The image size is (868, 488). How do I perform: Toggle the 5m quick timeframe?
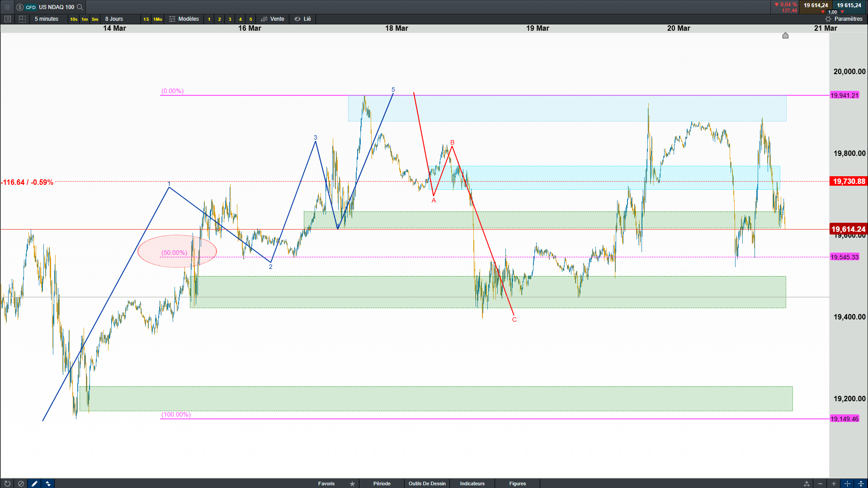[95, 19]
